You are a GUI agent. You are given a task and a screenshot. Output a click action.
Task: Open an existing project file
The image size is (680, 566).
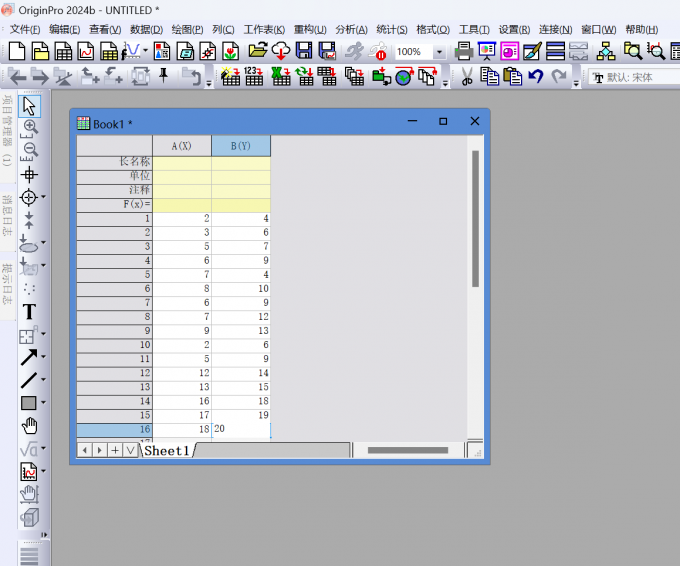pyautogui.click(x=258, y=50)
